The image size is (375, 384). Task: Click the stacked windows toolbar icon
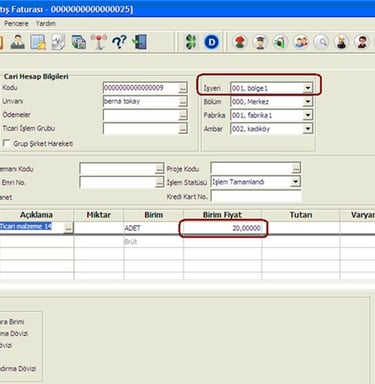point(79,42)
